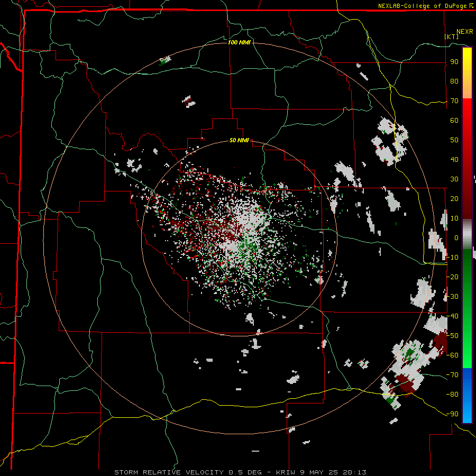The height and width of the screenshot is (476, 476).
Task: Click the 0 value on the scale
Action: click(456, 237)
